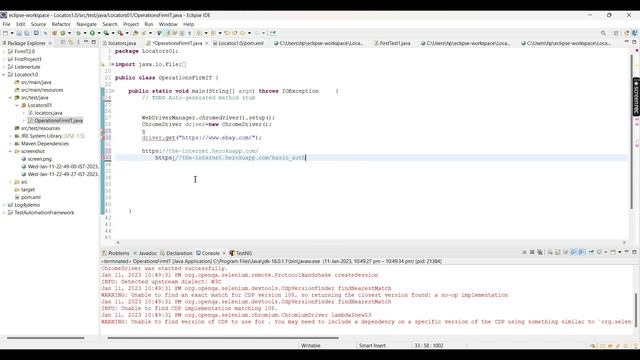Open the Run button dropdown arrow
The height and width of the screenshot is (360, 640).
(99, 33)
